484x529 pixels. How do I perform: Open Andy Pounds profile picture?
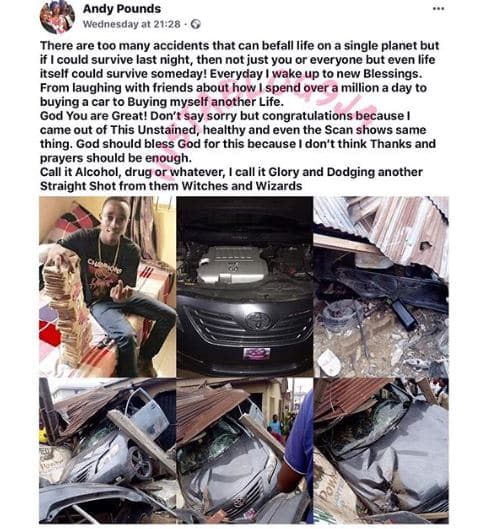coord(57,16)
